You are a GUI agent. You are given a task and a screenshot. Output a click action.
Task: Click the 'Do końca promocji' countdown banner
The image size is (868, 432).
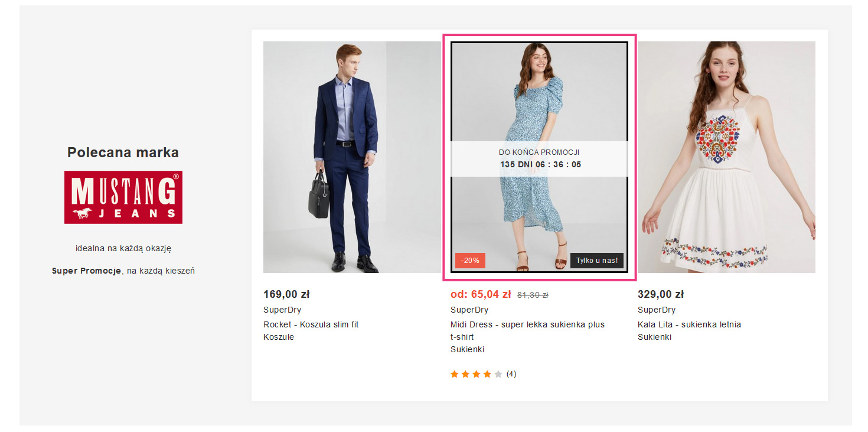[539, 158]
